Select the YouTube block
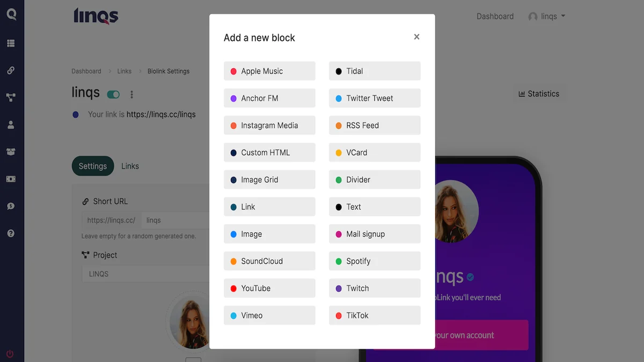The height and width of the screenshot is (362, 644). click(x=269, y=289)
